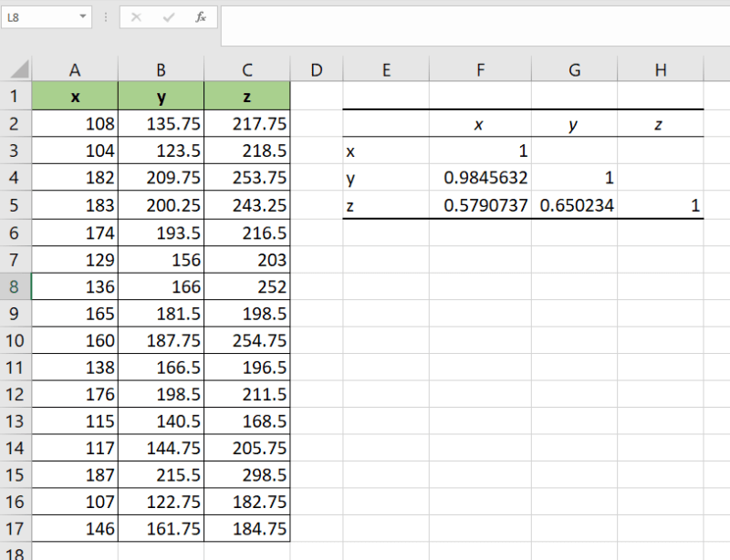Click the Cancel (X) icon beside formula bar
The width and height of the screenshot is (730, 560).
pyautogui.click(x=137, y=16)
